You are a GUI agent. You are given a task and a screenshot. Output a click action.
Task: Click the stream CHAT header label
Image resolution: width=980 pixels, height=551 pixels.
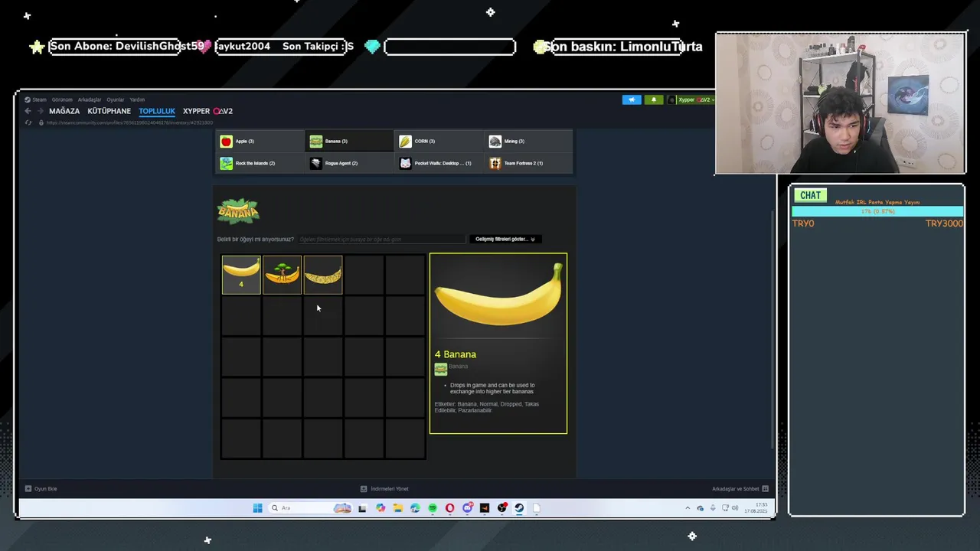click(x=810, y=195)
